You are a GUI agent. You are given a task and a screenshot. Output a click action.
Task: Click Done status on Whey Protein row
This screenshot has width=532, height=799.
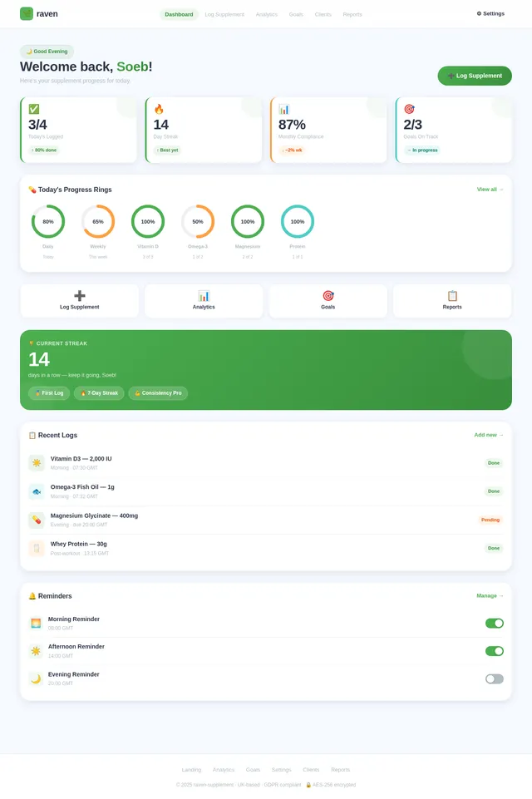click(x=493, y=549)
